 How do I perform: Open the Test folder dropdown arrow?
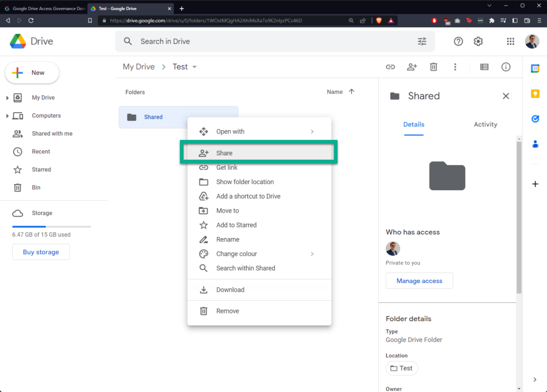(x=194, y=67)
